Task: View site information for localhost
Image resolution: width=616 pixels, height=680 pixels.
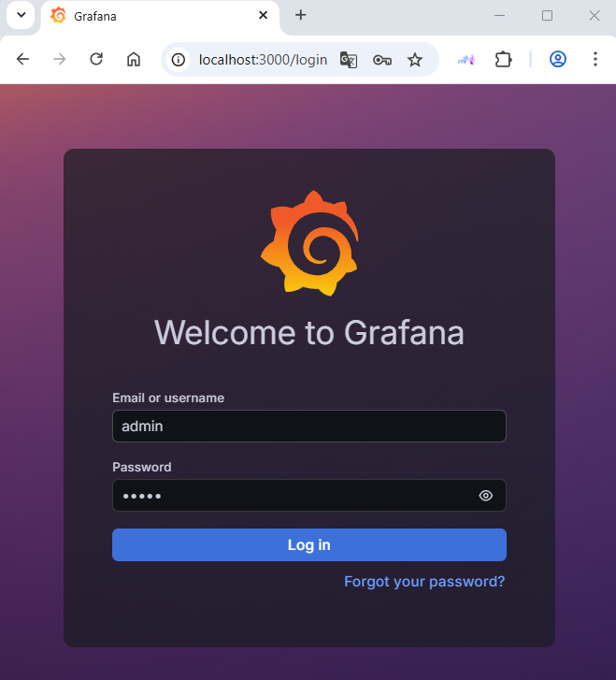Action: pyautogui.click(x=179, y=60)
